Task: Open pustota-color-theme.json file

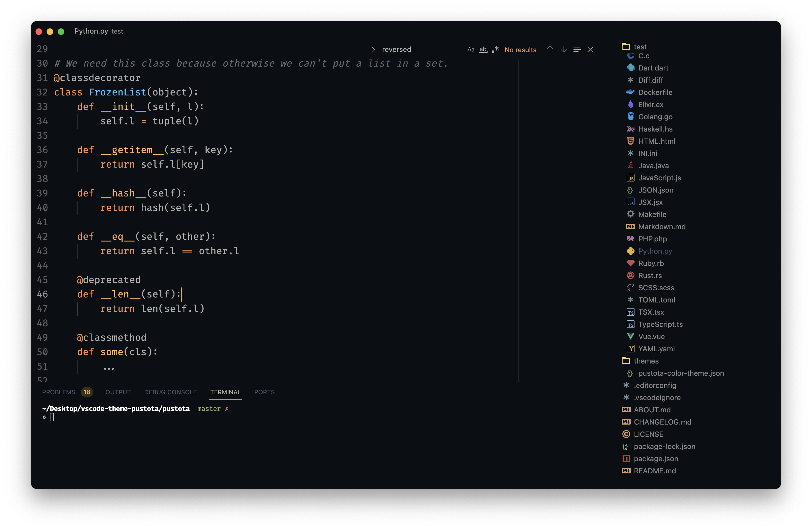Action: [x=681, y=373]
